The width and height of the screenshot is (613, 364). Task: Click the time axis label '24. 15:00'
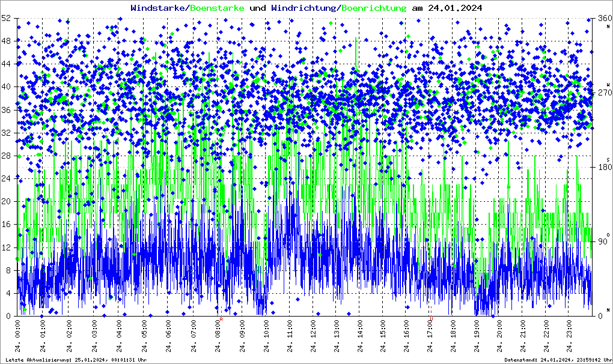coord(383,336)
